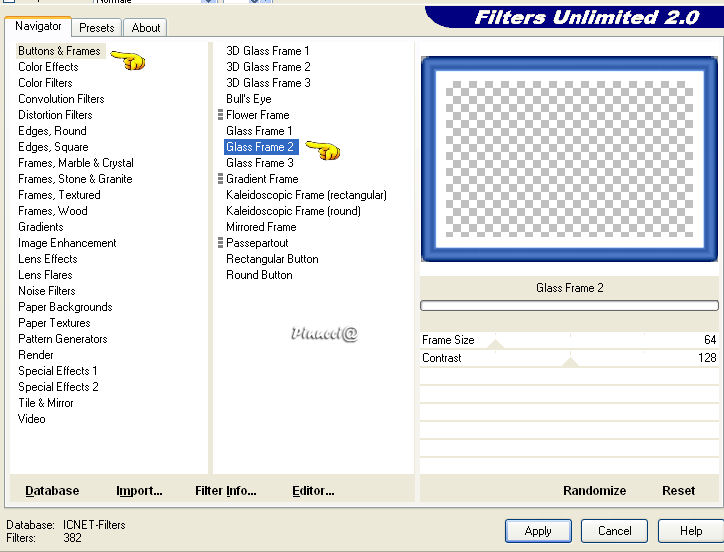Select the Render category
724x552 pixels.
pos(36,355)
